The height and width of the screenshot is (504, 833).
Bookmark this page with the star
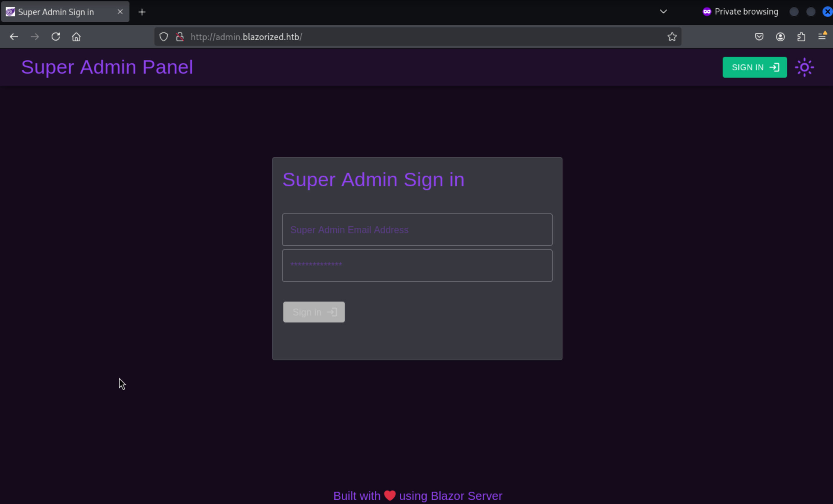pos(672,37)
